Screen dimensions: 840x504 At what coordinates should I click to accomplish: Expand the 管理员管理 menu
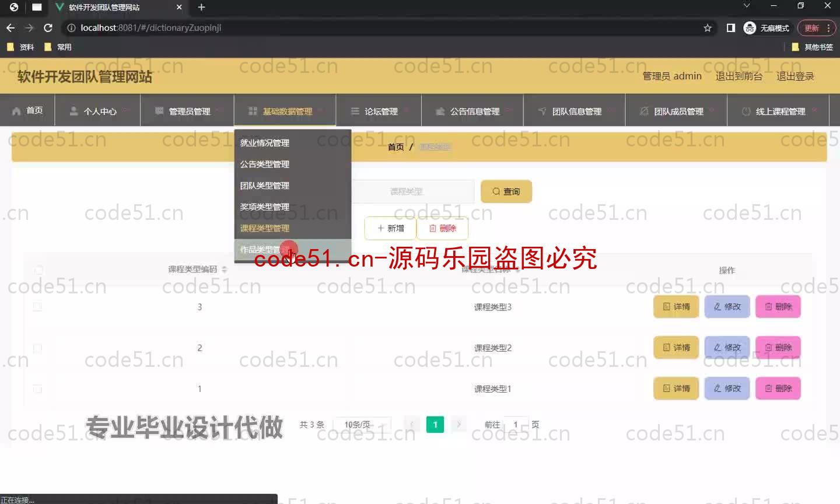click(187, 111)
